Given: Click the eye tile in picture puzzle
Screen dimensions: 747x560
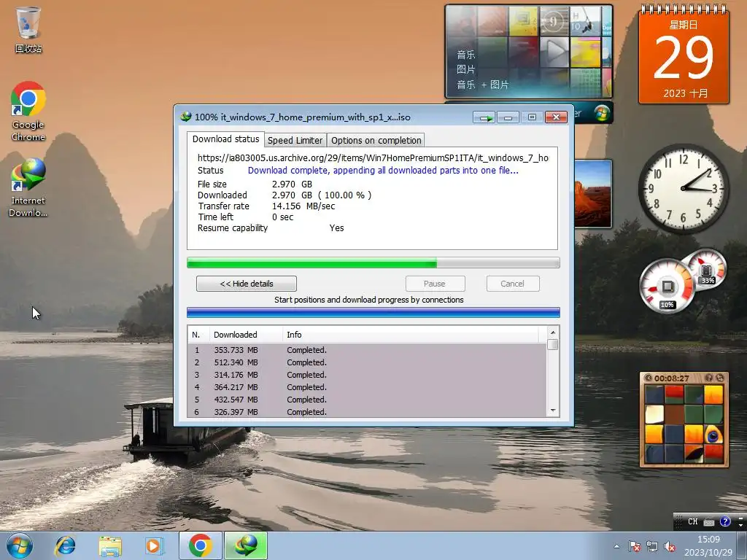Looking at the screenshot, I should click(713, 435).
